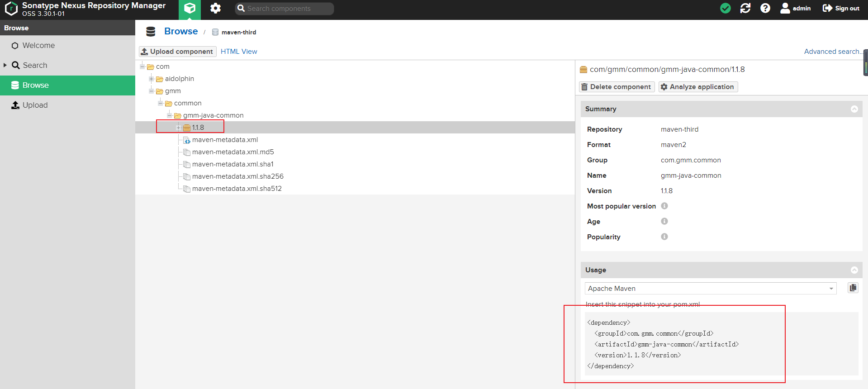Open the administration gear icon

click(216, 9)
